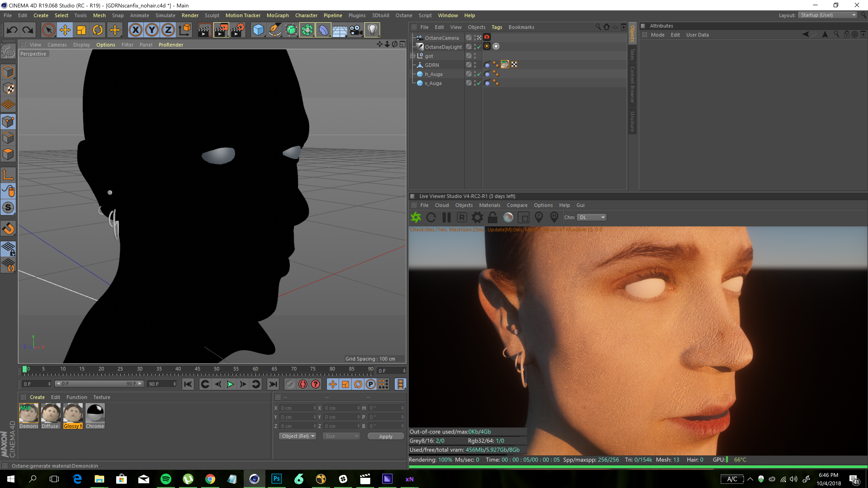Open the Chn channel dropdown
This screenshot has height=488, width=868.
(x=592, y=217)
